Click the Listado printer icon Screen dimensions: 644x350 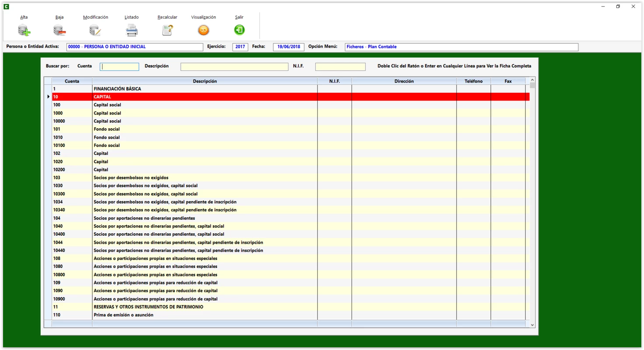(x=132, y=30)
